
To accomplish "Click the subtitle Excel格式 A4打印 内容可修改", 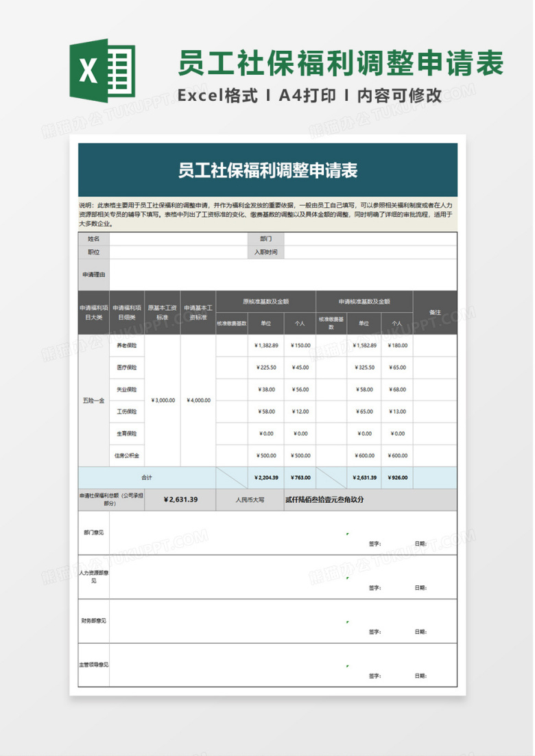I will 309,95.
